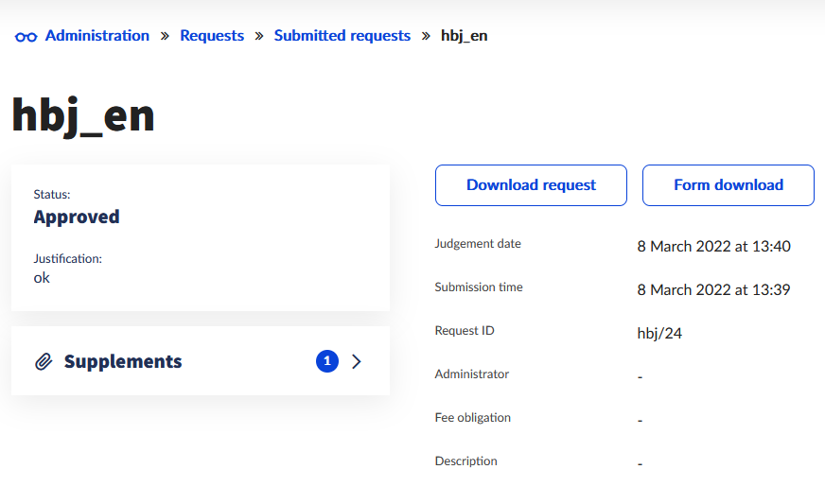Click the large hbj_en page heading

pyautogui.click(x=83, y=115)
